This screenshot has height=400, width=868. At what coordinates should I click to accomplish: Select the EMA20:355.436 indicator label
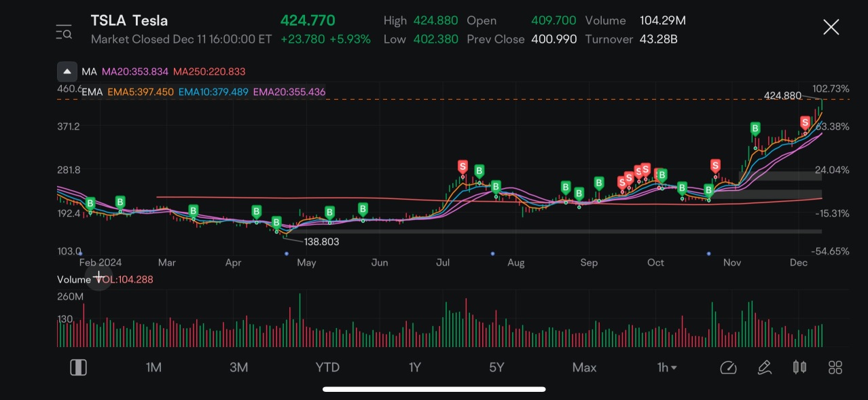coord(289,92)
